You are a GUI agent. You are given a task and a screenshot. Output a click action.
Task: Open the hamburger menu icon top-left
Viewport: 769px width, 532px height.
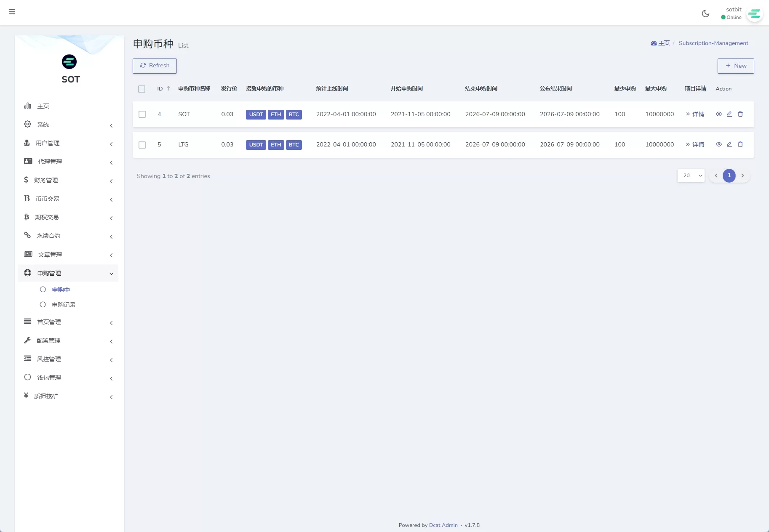[12, 12]
